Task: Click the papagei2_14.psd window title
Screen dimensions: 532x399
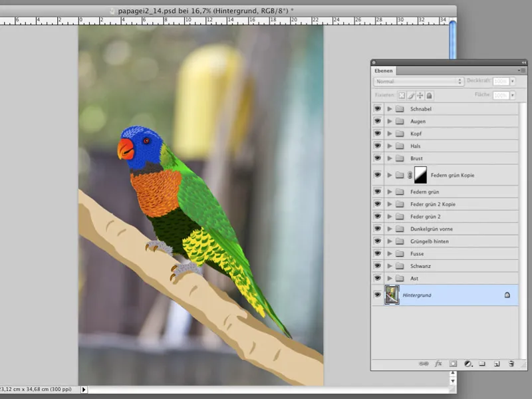Action: [x=205, y=11]
